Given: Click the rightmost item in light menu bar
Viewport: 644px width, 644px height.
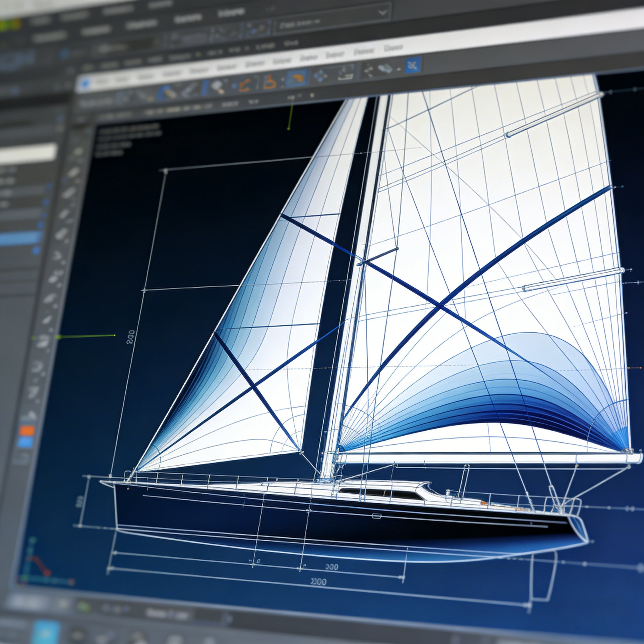Looking at the screenshot, I should click(393, 48).
